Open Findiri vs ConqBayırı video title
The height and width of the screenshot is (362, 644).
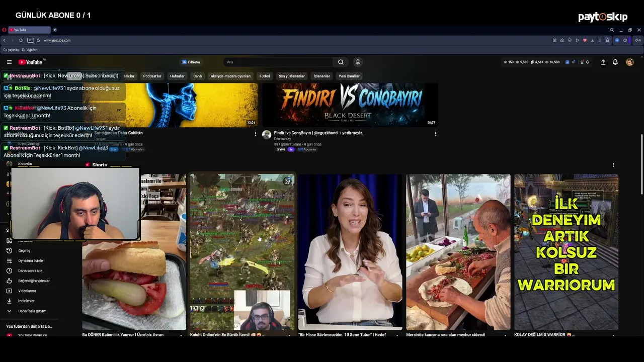coord(318,133)
